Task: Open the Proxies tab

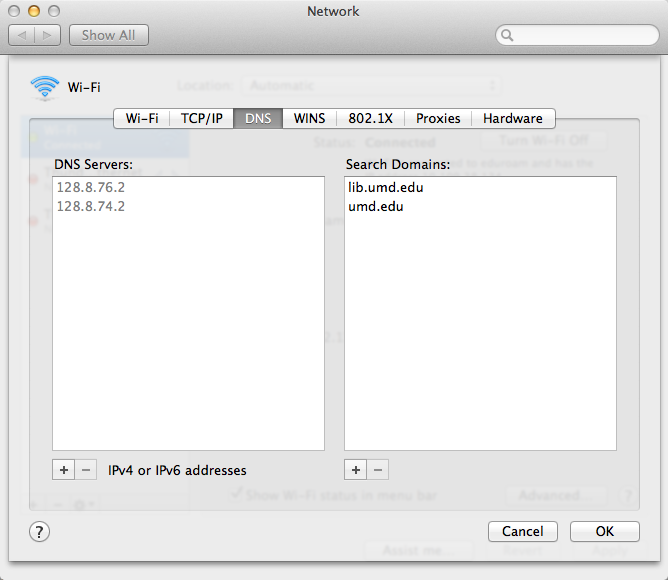Action: (x=438, y=118)
